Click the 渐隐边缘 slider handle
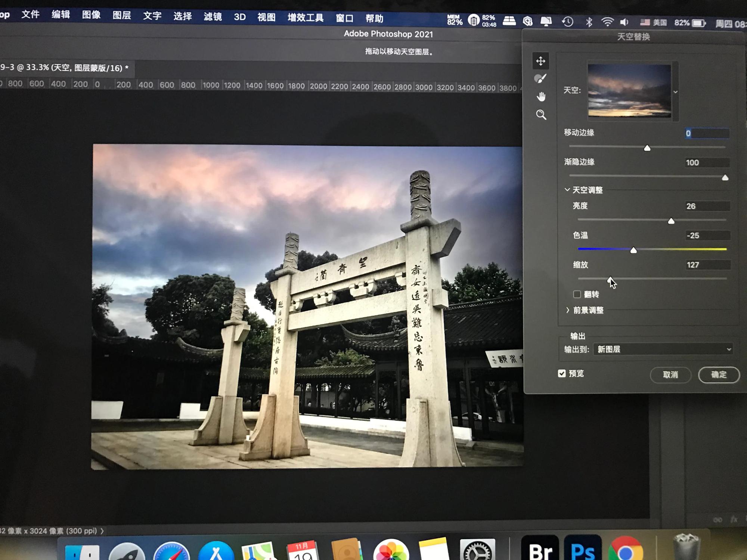This screenshot has height=560, width=747. pos(725,178)
